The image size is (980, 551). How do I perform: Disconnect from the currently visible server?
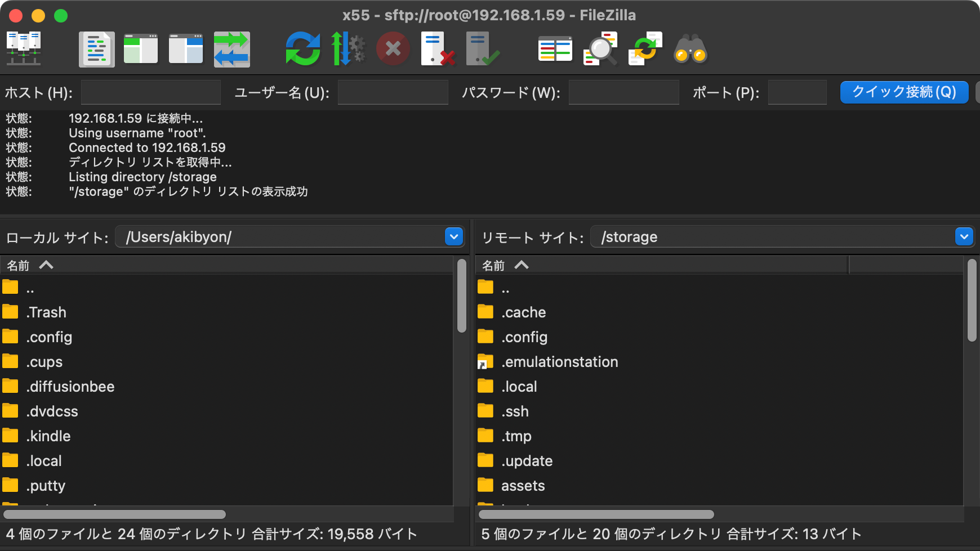tap(438, 49)
